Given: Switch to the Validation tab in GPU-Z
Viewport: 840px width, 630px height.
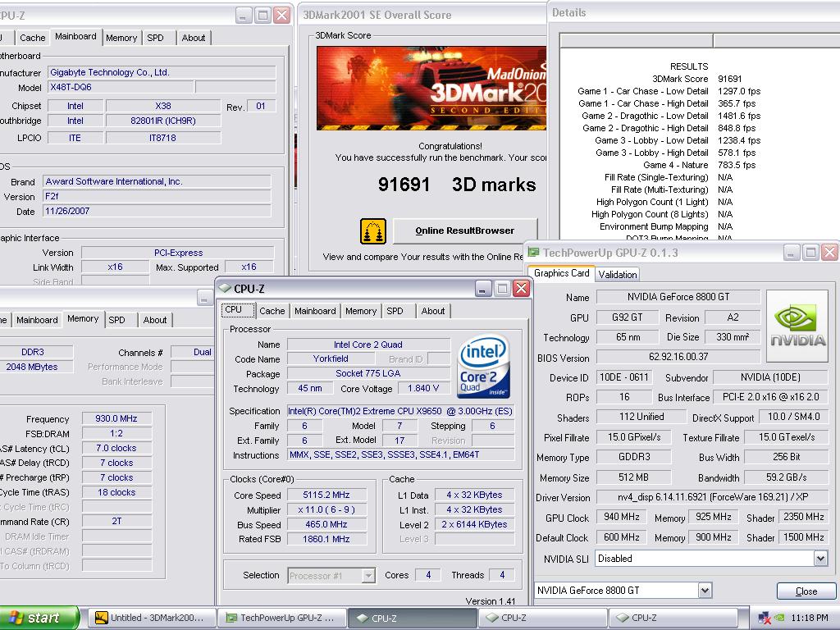Looking at the screenshot, I should click(x=617, y=274).
